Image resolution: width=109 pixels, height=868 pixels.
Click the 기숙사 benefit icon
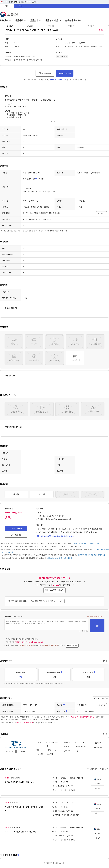point(34,341)
